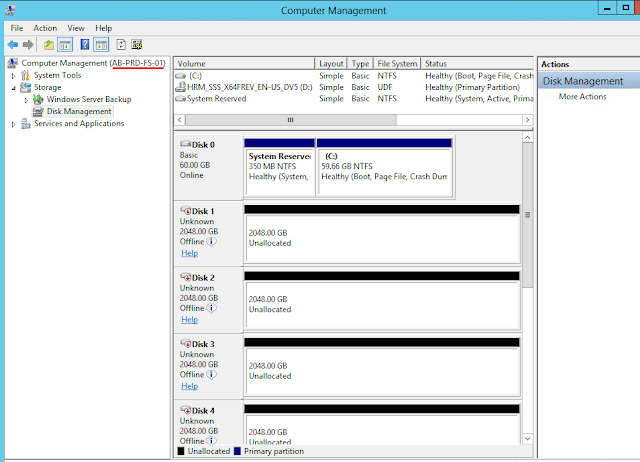The image size is (640, 462).
Task: Expand the Services and Applications node
Action: coord(13,124)
